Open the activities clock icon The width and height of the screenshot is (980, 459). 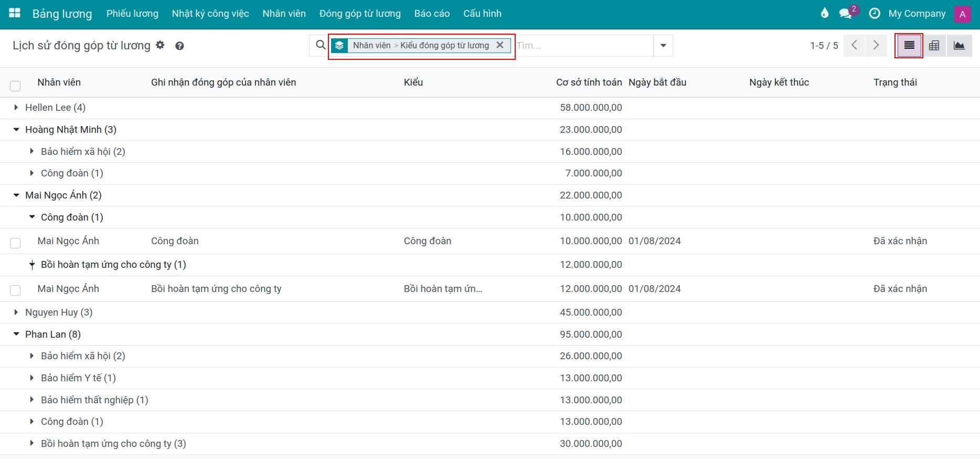coord(875,14)
